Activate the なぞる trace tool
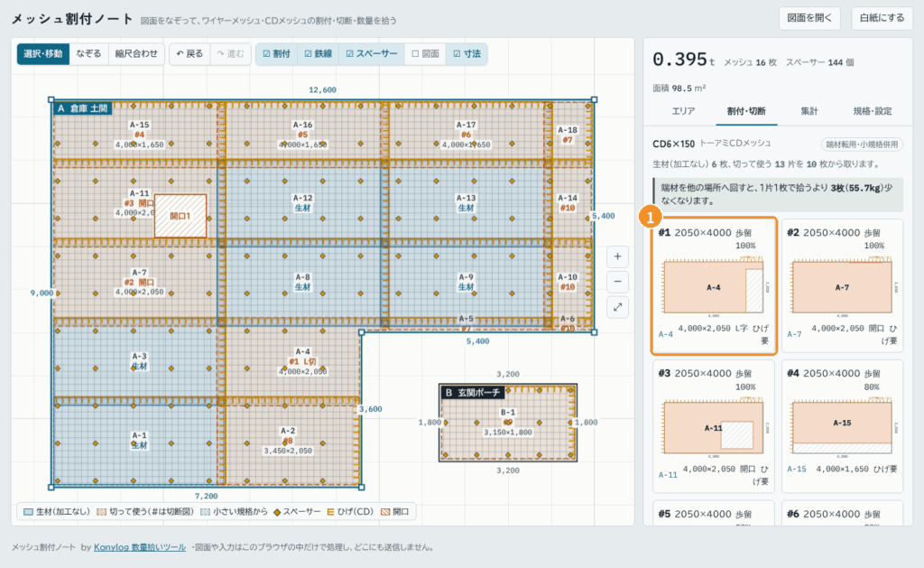Viewport: 924px width, 568px height. click(x=89, y=53)
